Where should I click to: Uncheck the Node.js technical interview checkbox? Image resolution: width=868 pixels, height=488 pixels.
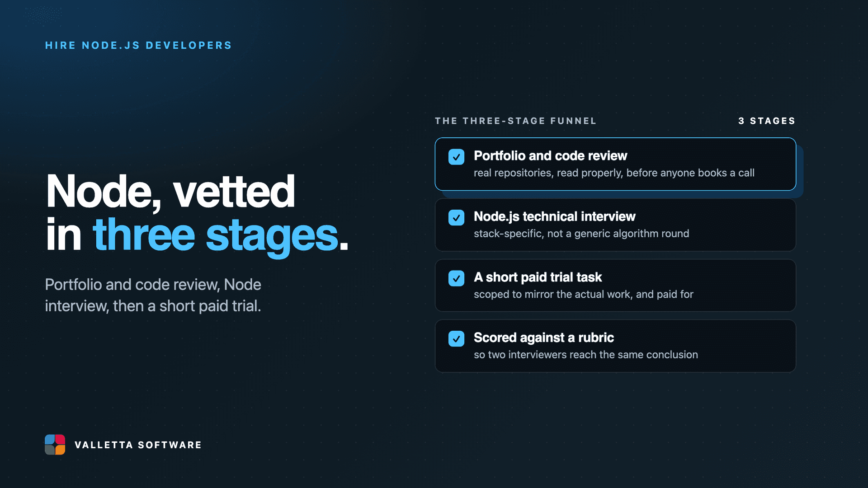(456, 217)
